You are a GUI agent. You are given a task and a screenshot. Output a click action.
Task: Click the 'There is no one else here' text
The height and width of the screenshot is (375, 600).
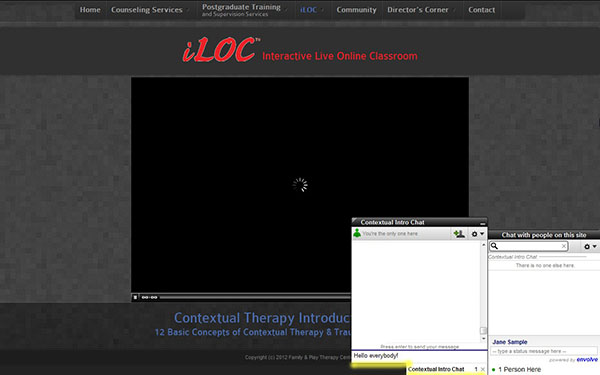[x=545, y=266]
